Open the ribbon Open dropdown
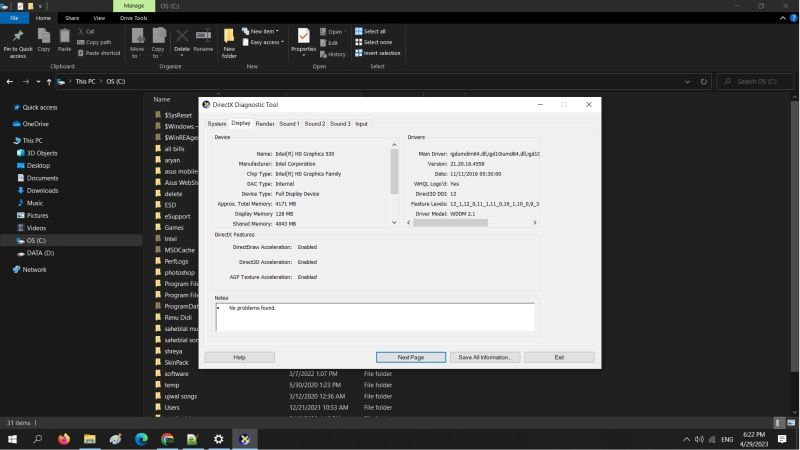 (x=332, y=32)
